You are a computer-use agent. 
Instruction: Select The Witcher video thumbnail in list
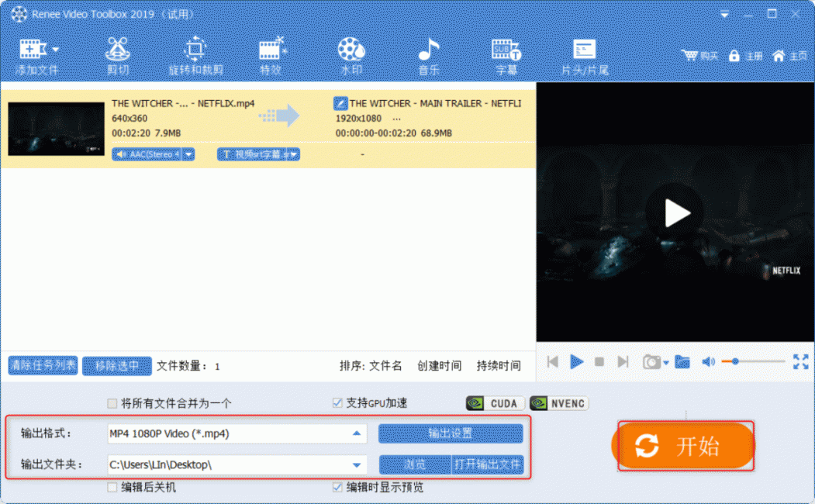click(x=56, y=129)
